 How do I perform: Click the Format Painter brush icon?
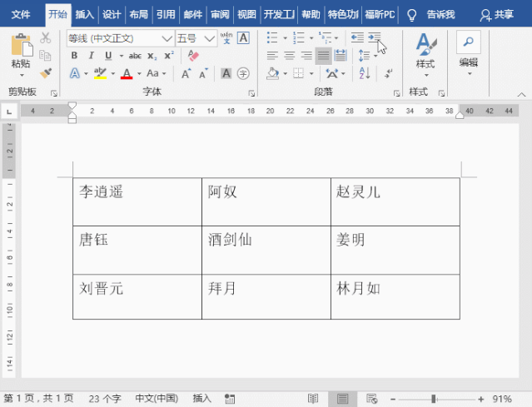click(45, 73)
